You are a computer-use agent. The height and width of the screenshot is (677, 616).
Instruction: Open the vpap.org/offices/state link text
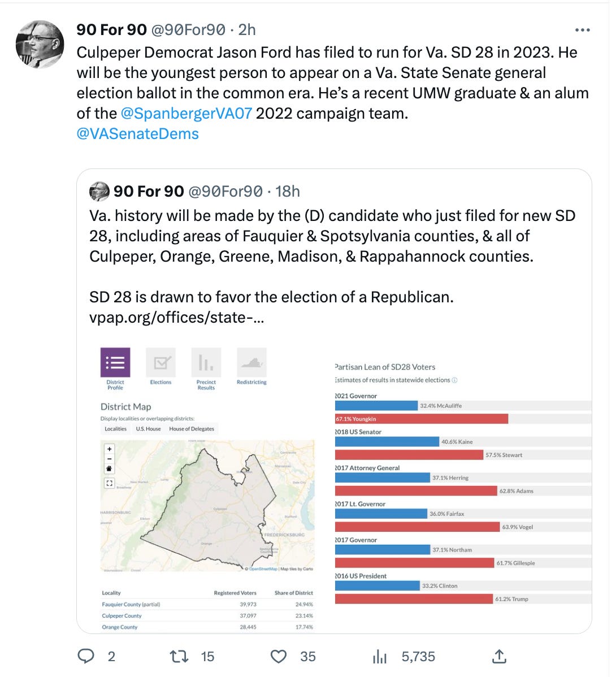pyautogui.click(x=176, y=318)
